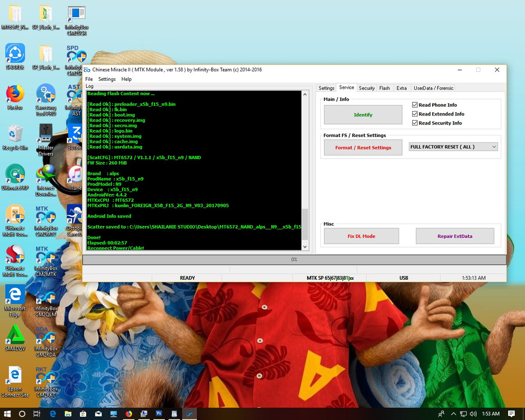Open the Recycle Bin on desktop
525x420 pixels.
pos(15,137)
